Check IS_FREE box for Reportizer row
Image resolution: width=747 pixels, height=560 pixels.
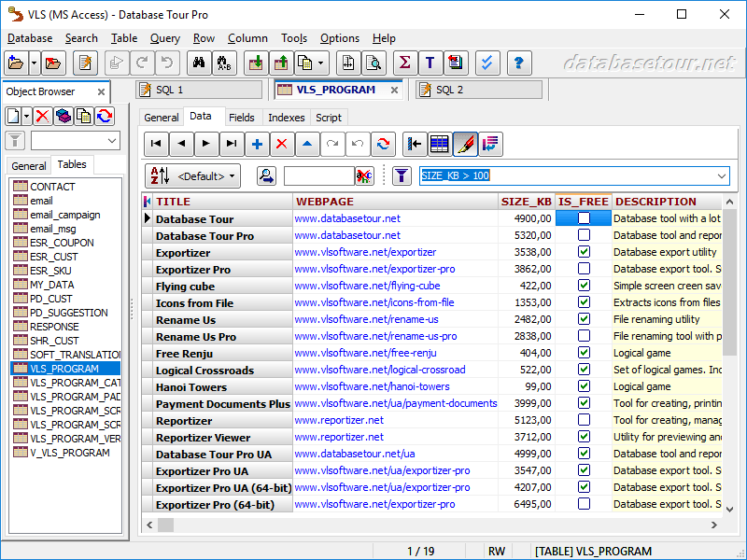point(584,420)
